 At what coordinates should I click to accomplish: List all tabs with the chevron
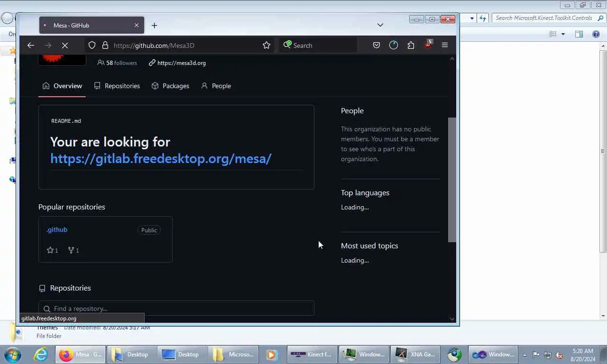coord(380,25)
